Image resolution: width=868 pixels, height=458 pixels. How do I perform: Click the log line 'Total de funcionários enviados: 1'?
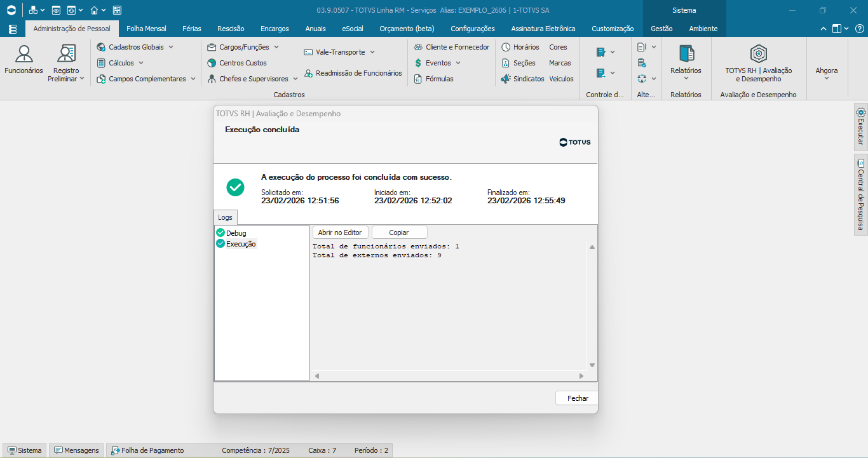(386, 246)
